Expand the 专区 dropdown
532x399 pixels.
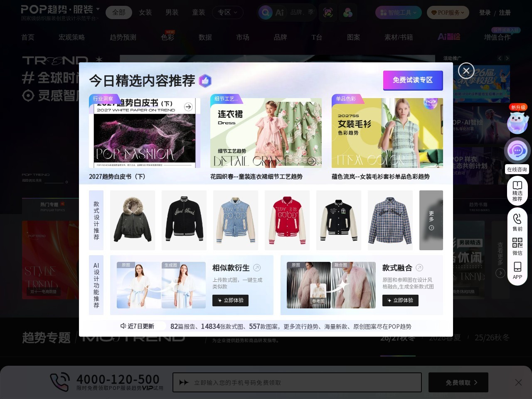point(228,12)
